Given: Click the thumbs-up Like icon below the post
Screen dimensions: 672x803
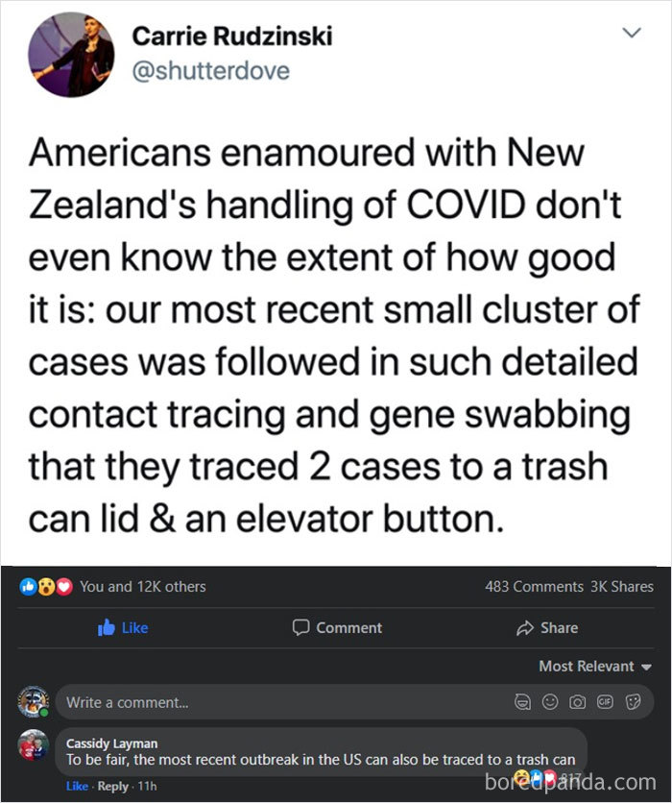Looking at the screenshot, I should 107,627.
